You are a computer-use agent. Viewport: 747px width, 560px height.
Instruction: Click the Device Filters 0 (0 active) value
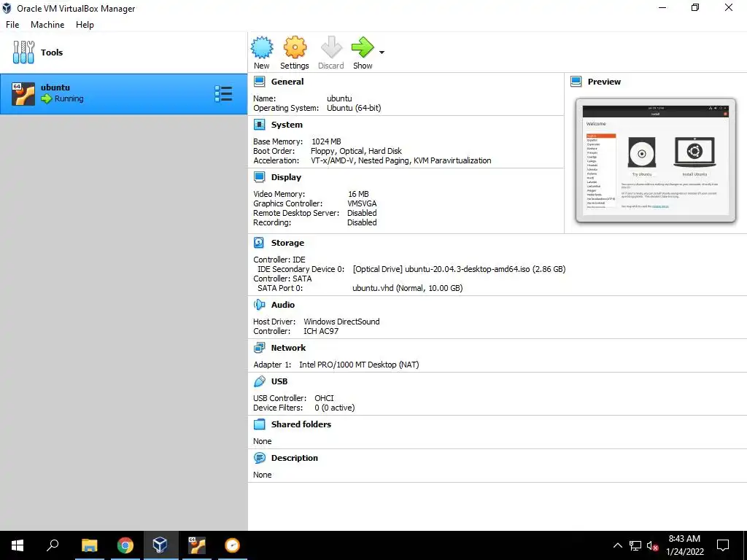tap(334, 408)
